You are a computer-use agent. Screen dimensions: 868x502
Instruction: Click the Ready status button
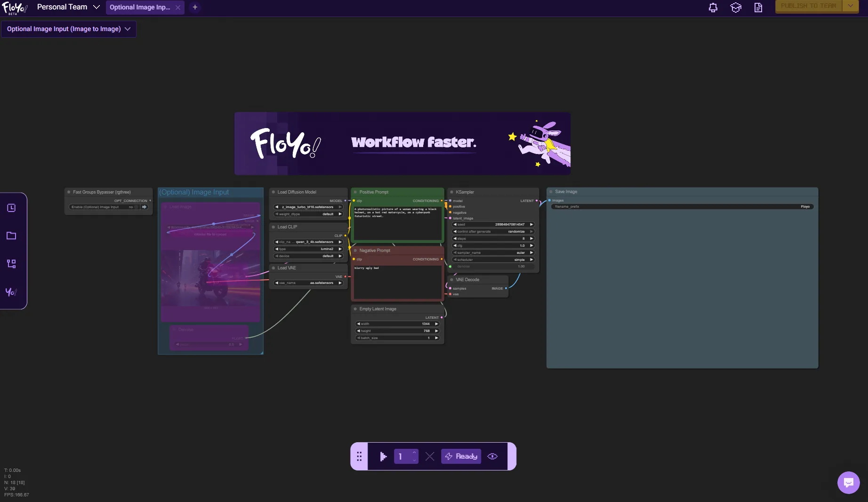(461, 456)
